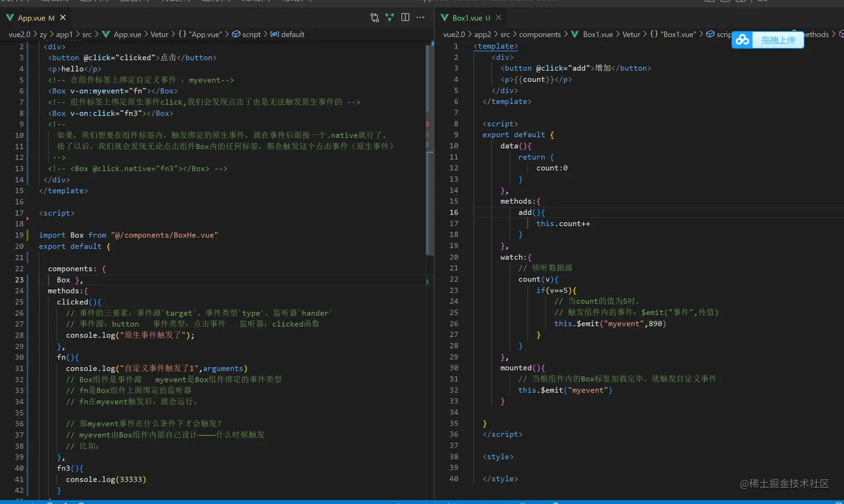
Task: Click the Baidu cloud upload icon
Action: [742, 40]
